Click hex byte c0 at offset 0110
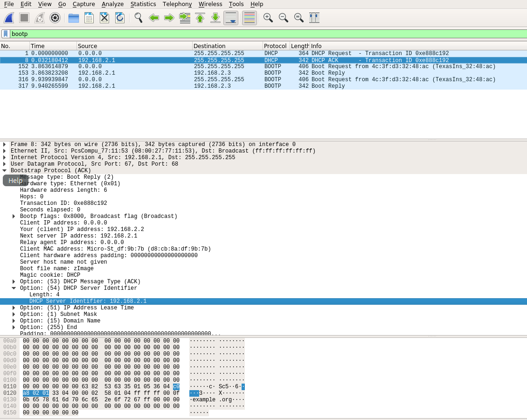527x420 pixels. 176,387
